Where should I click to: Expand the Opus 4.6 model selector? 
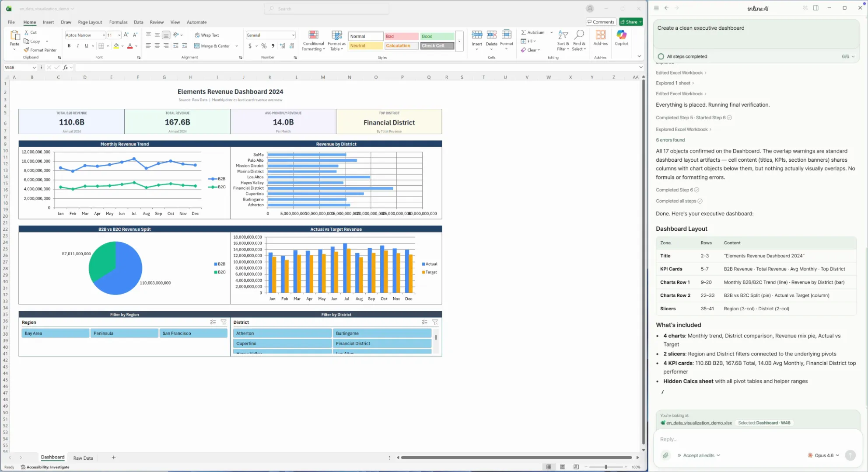click(x=824, y=455)
